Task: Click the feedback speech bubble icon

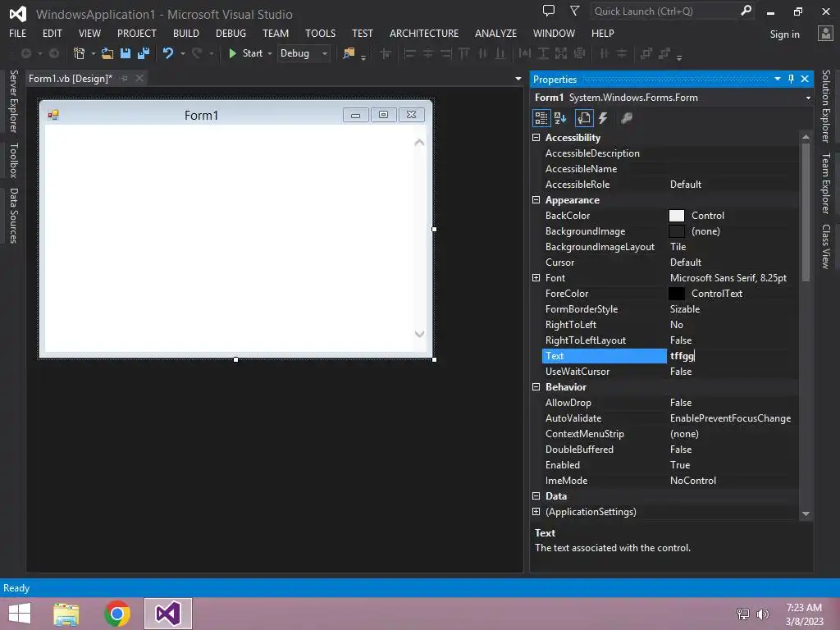Action: [549, 10]
